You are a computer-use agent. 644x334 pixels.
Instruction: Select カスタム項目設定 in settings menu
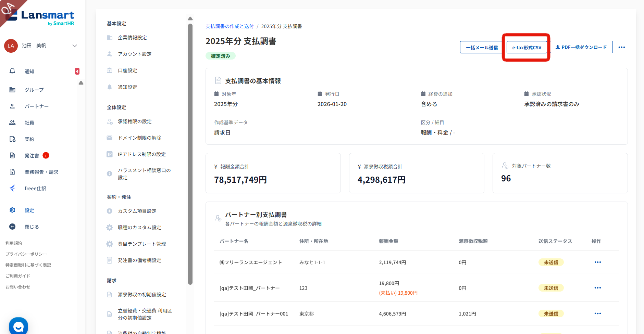coord(137,211)
